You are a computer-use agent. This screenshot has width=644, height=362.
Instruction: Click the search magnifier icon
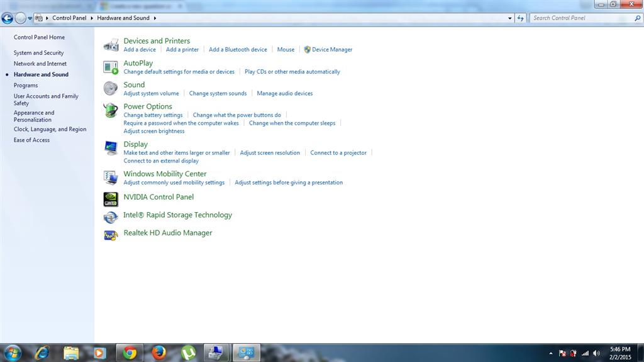click(638, 18)
